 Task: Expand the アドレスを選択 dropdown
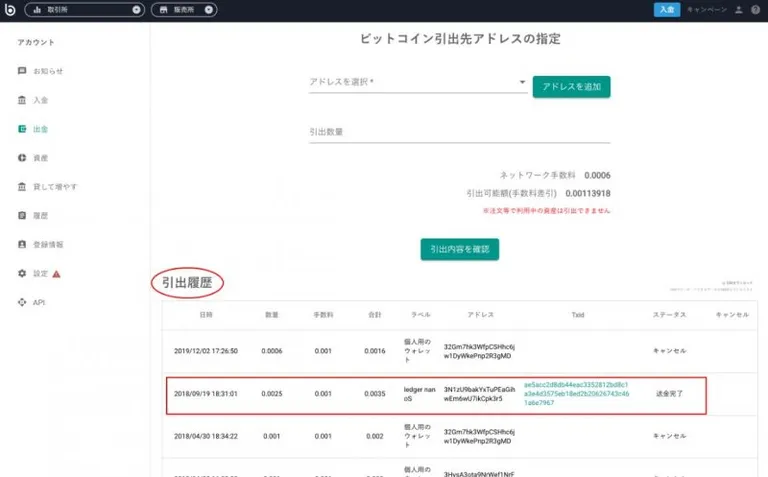tap(418, 82)
